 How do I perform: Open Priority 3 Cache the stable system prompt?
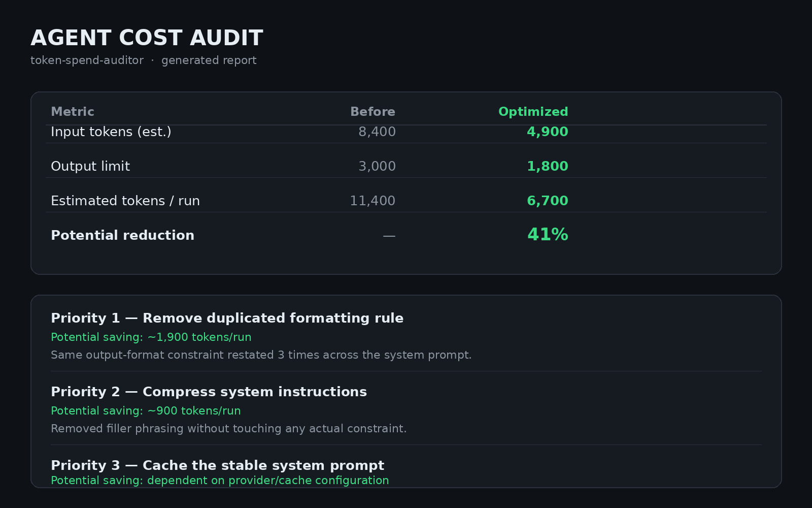[x=218, y=466]
